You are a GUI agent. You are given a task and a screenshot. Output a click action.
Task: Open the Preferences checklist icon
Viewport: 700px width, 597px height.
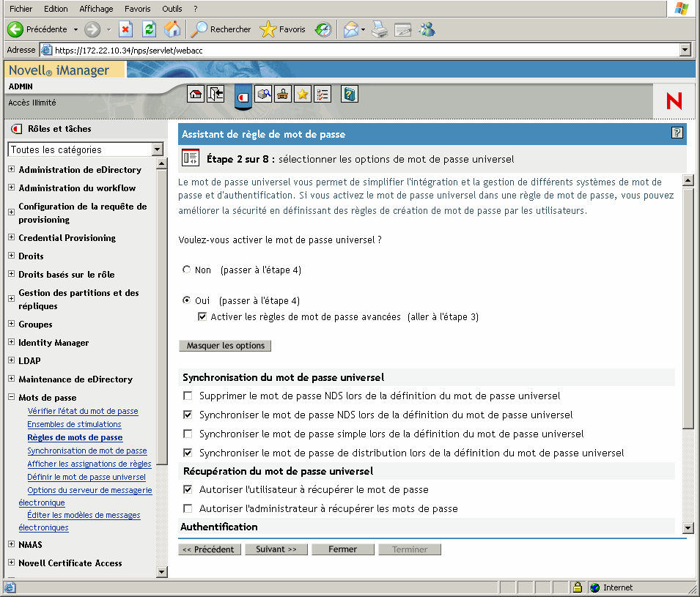pos(322,94)
